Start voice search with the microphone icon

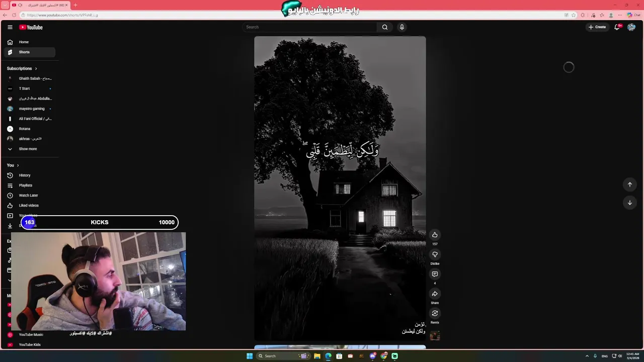coord(402,27)
